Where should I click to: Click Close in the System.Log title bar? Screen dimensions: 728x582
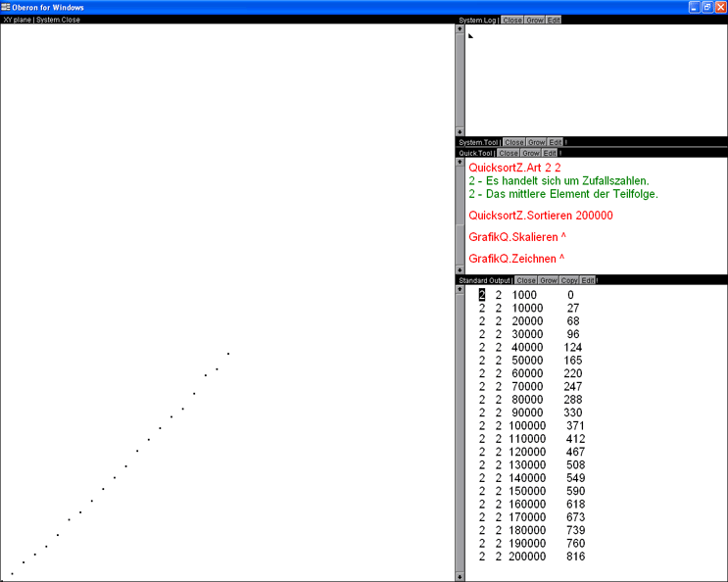(512, 20)
